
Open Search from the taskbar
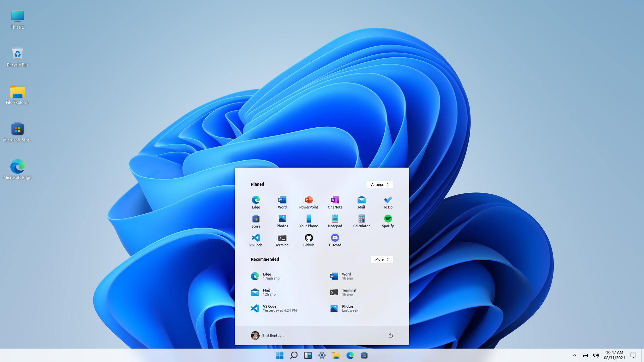[x=294, y=355]
